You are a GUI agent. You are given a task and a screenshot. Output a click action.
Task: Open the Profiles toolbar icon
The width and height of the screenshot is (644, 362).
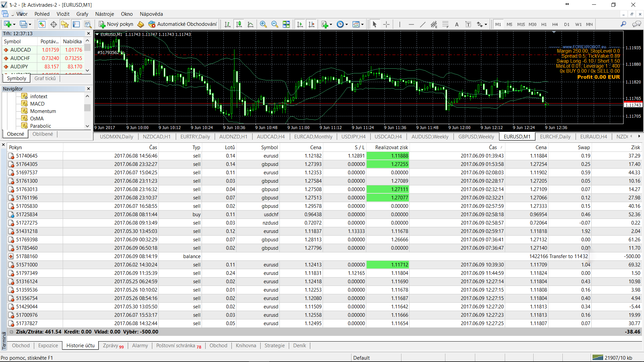tap(23, 24)
